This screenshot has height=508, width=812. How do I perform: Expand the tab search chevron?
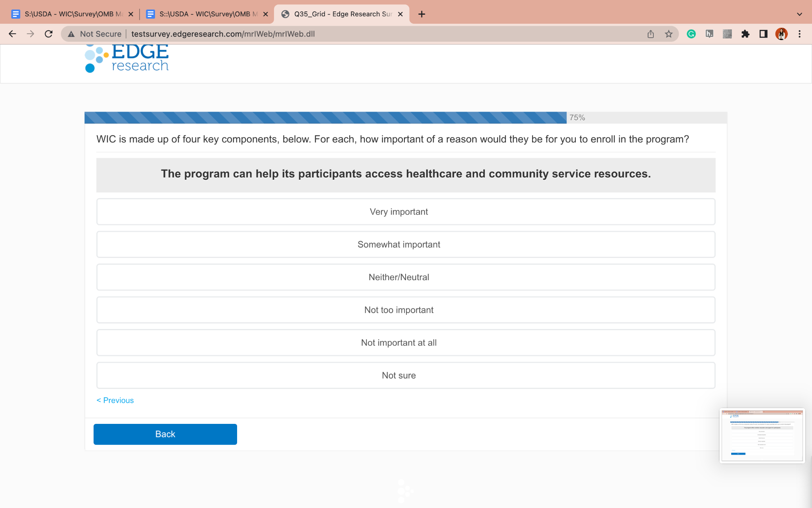pyautogui.click(x=799, y=14)
